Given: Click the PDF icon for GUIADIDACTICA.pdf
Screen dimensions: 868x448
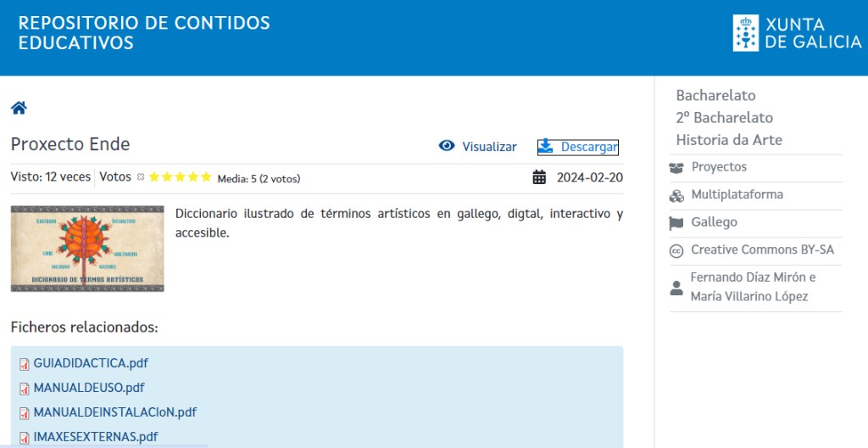Looking at the screenshot, I should point(25,364).
